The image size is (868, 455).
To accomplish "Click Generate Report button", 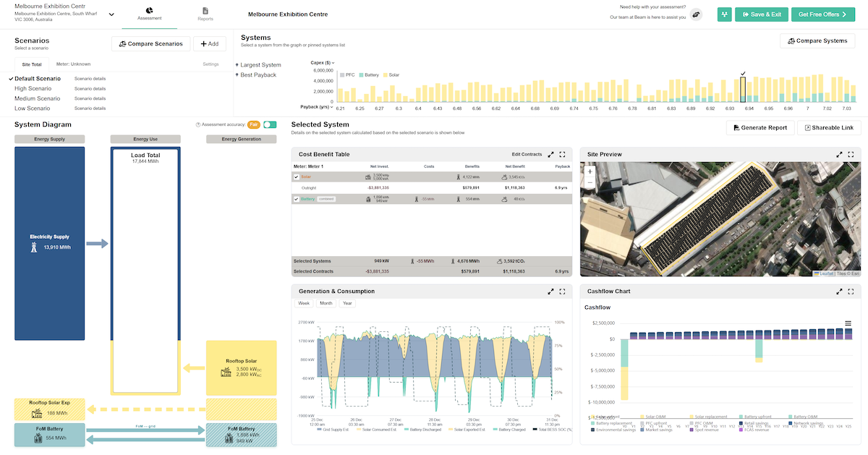I will [759, 127].
